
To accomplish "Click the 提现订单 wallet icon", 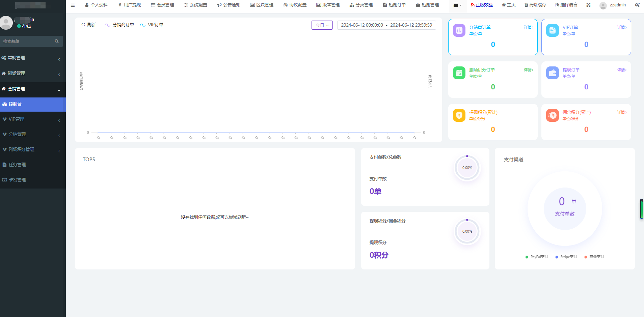I will (x=552, y=73).
